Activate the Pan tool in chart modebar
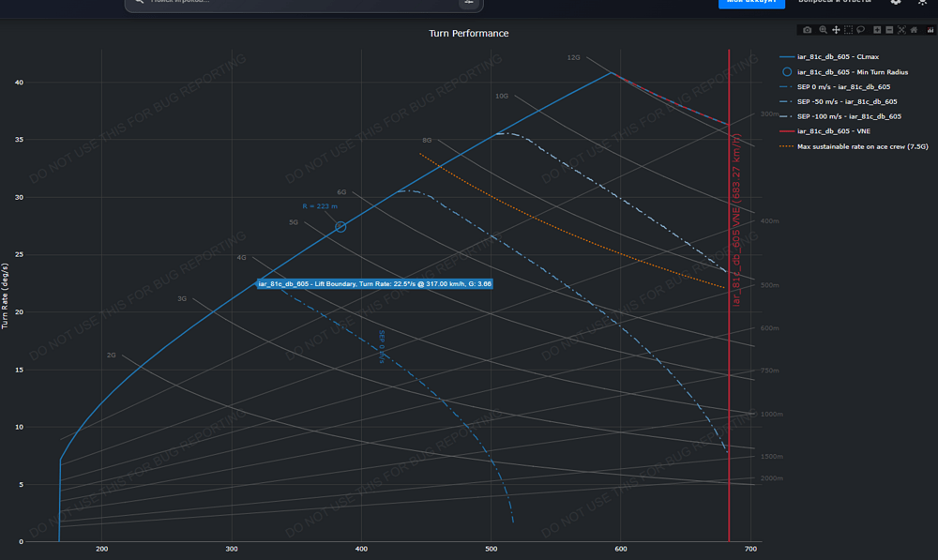The image size is (938, 560). pyautogui.click(x=836, y=30)
